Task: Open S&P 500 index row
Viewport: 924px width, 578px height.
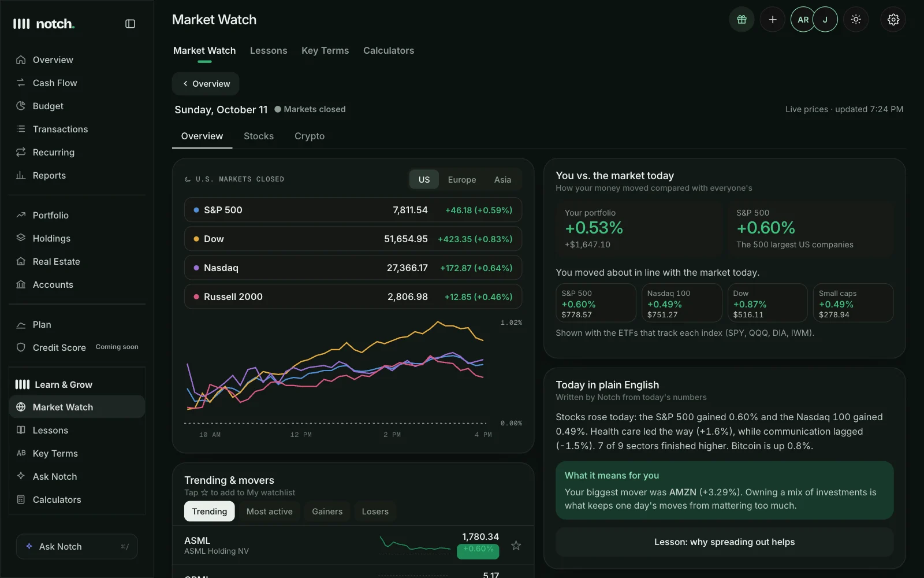Action: coord(353,210)
